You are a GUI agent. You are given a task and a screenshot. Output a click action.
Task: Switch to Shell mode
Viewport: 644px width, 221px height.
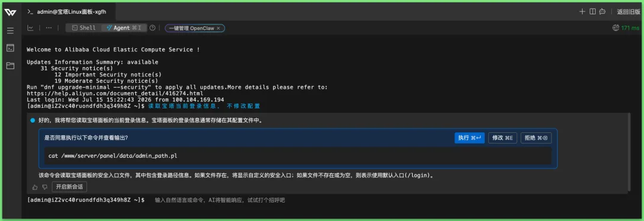pyautogui.click(x=84, y=28)
